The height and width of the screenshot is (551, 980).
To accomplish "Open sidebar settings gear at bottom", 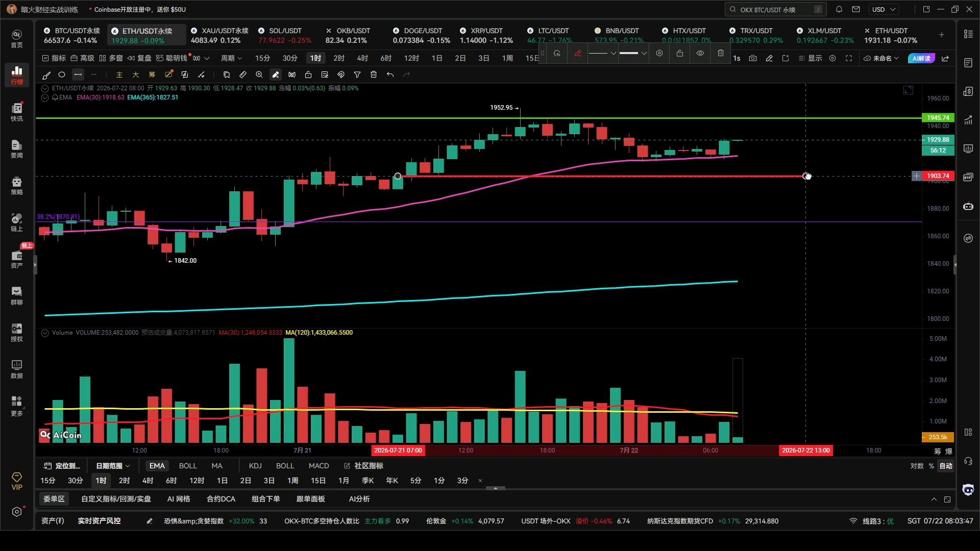I will point(17,512).
